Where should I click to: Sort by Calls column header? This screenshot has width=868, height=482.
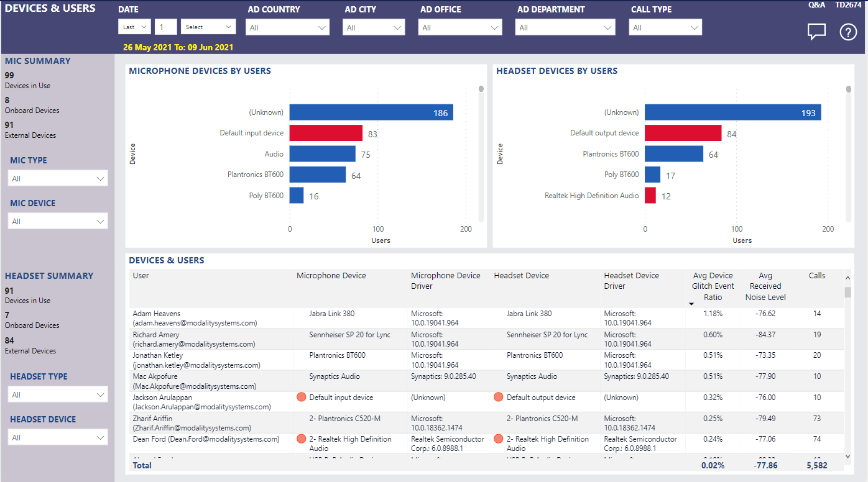pos(817,276)
